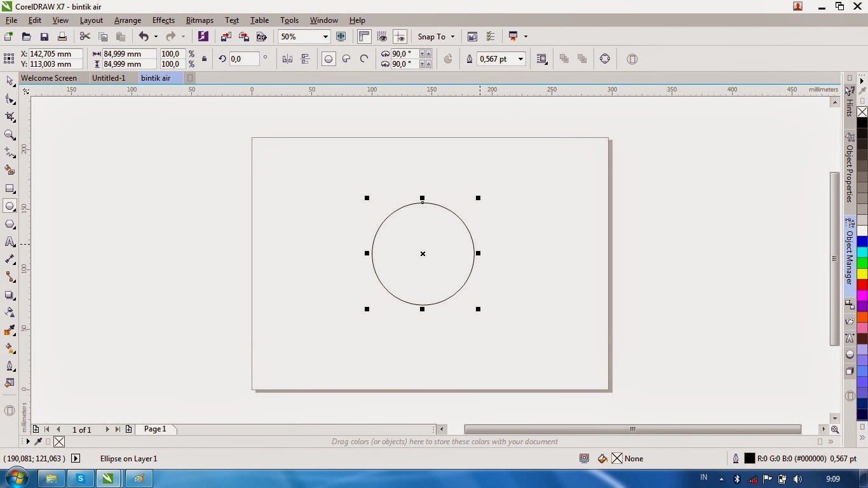Activate the Zoom tool magnifier
Image resolution: width=868 pixels, height=488 pixels.
10,135
